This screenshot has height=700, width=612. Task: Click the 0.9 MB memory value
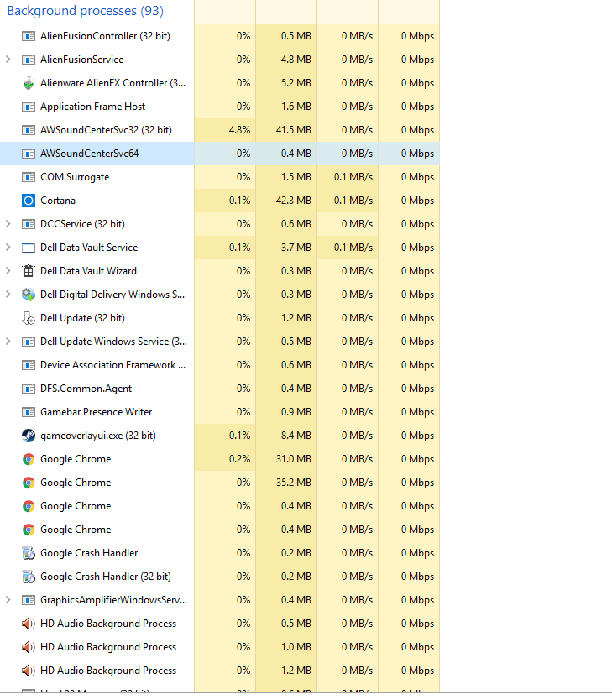296,412
